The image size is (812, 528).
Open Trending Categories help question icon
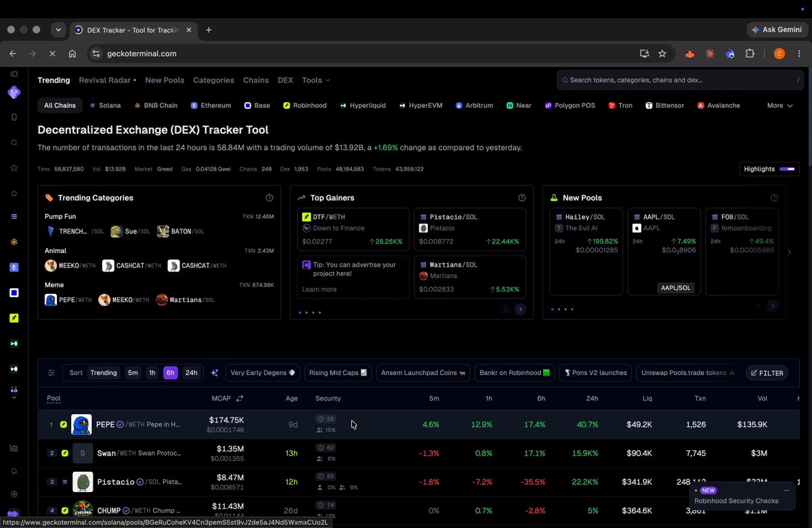(x=270, y=198)
